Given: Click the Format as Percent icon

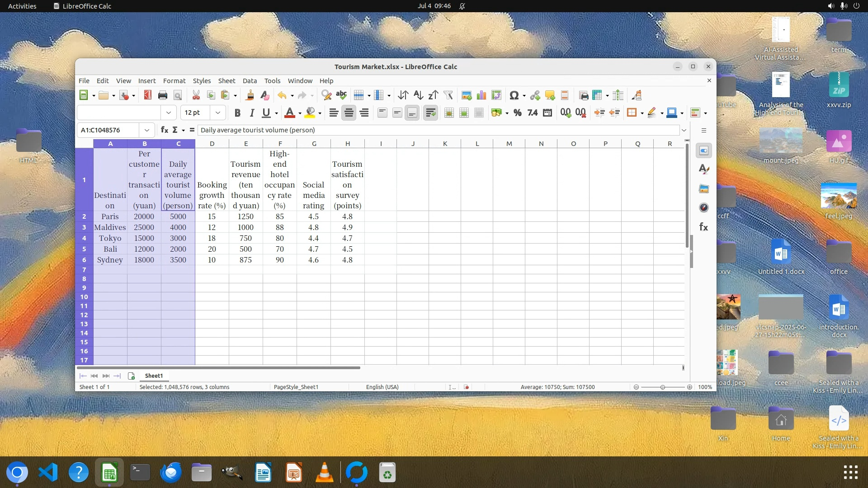Looking at the screenshot, I should [x=518, y=113].
